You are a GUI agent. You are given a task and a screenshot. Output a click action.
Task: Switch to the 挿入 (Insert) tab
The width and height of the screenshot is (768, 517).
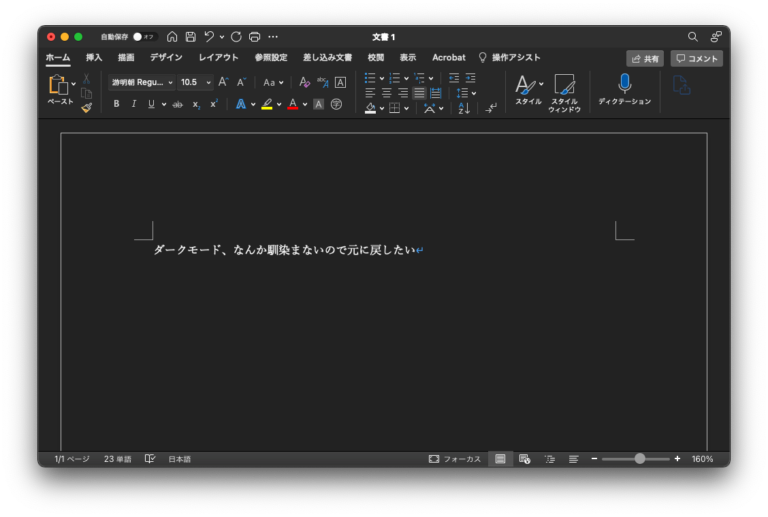[x=94, y=58]
